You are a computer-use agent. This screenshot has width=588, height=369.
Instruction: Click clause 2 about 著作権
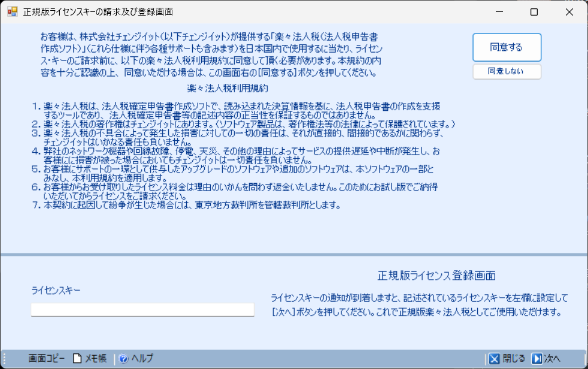point(243,124)
